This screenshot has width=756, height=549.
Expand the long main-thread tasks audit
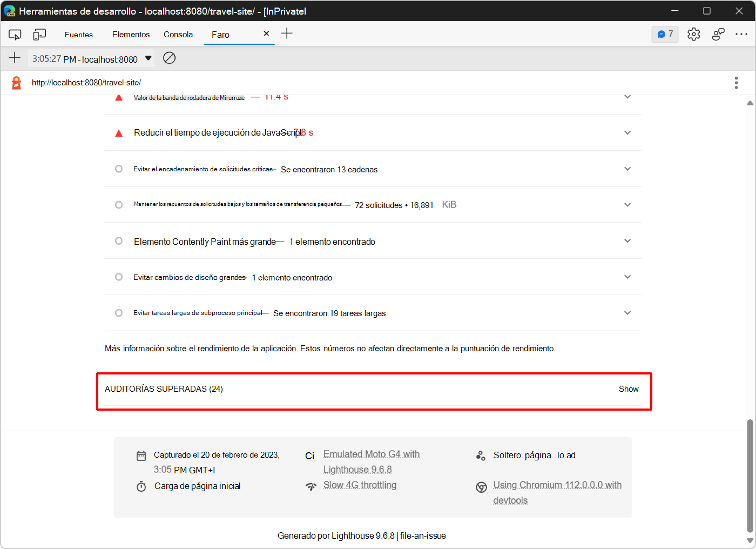coord(627,313)
